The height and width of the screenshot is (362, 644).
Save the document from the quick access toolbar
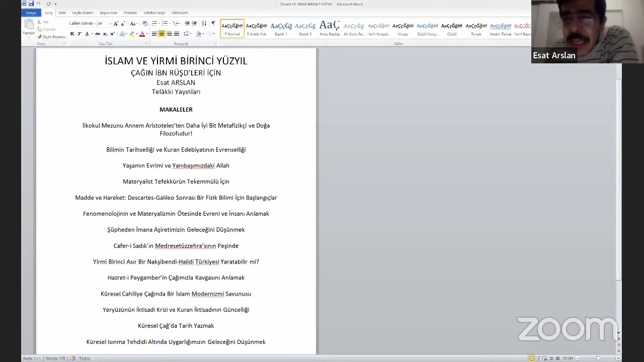(x=31, y=4)
